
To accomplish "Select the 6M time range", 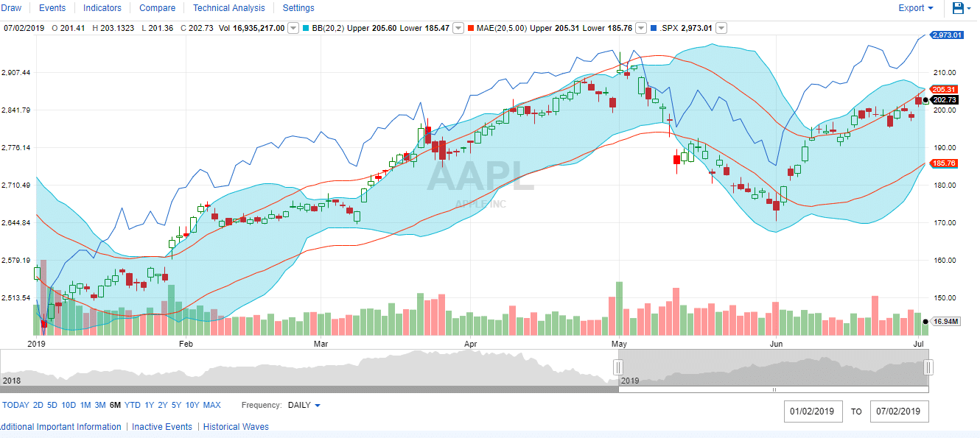I will [115, 405].
